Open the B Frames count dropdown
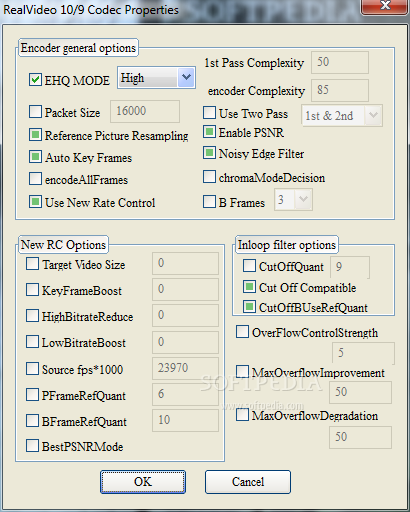The width and height of the screenshot is (410, 512). (293, 199)
